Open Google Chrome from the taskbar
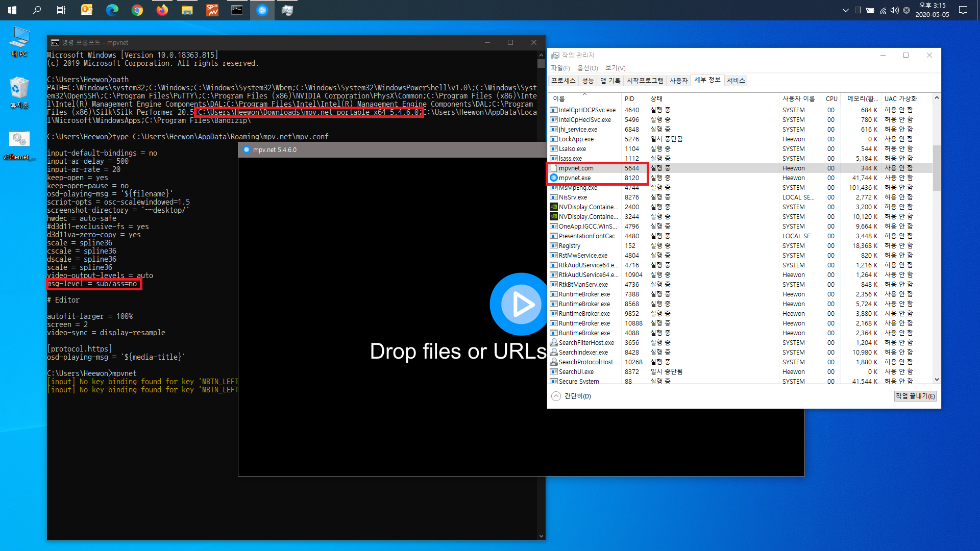This screenshot has height=551, width=980. pos(137,10)
